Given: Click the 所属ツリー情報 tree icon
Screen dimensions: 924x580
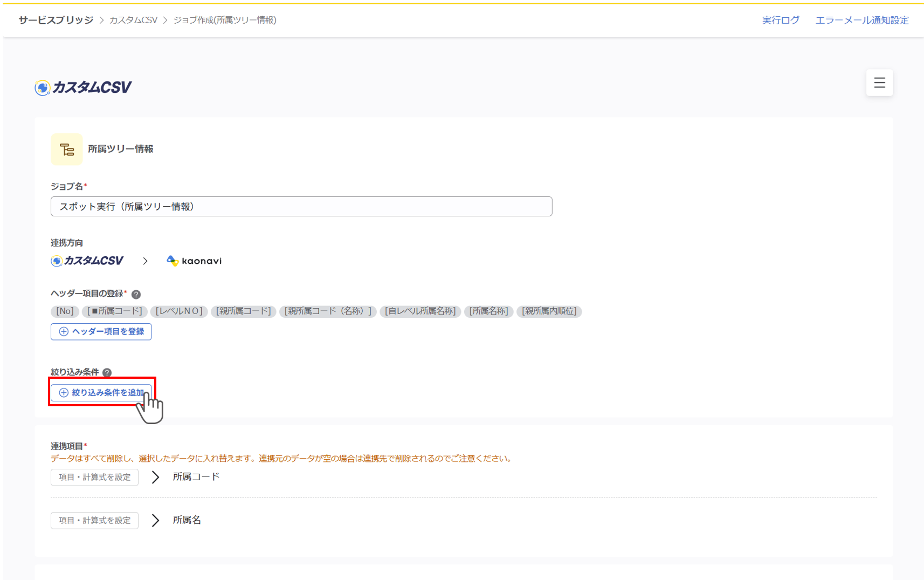Looking at the screenshot, I should point(66,149).
